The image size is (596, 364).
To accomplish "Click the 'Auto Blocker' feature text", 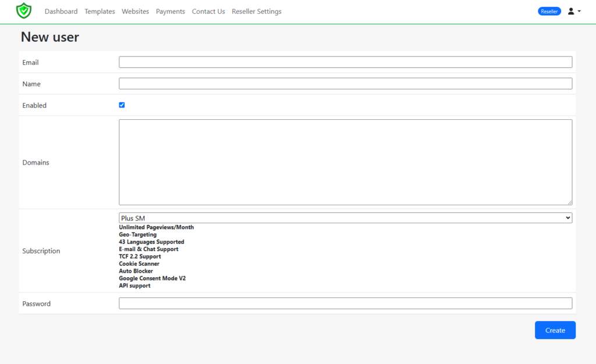I will point(136,271).
